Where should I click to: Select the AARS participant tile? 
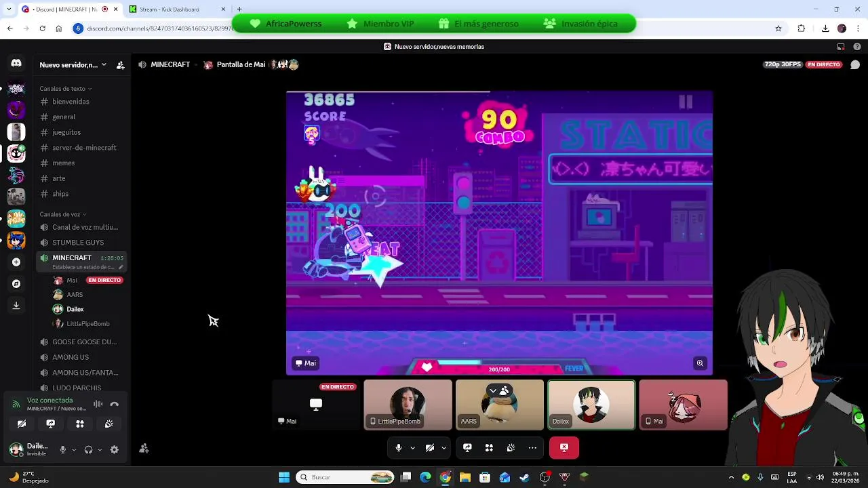(x=500, y=405)
